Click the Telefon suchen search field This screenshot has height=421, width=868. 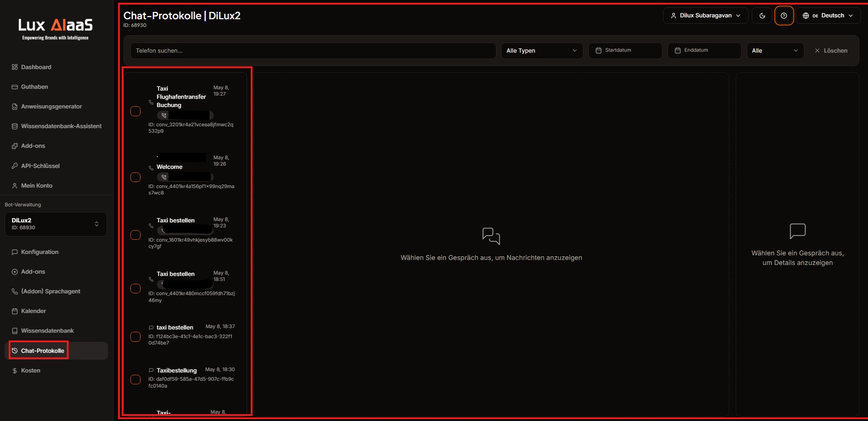[313, 50]
